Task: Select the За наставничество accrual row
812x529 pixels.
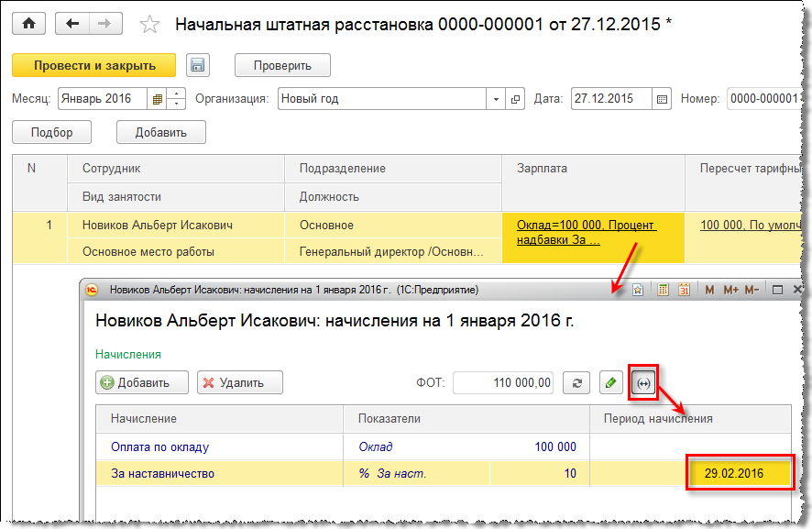Action: [162, 474]
